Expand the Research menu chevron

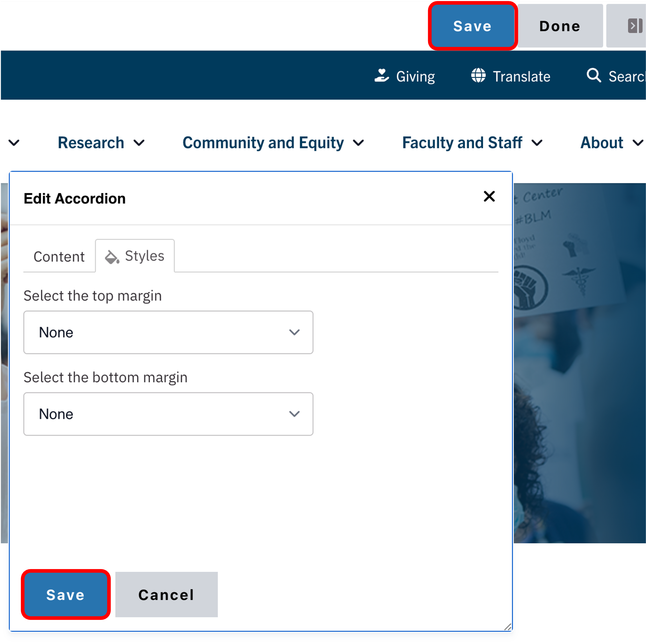[x=139, y=143]
